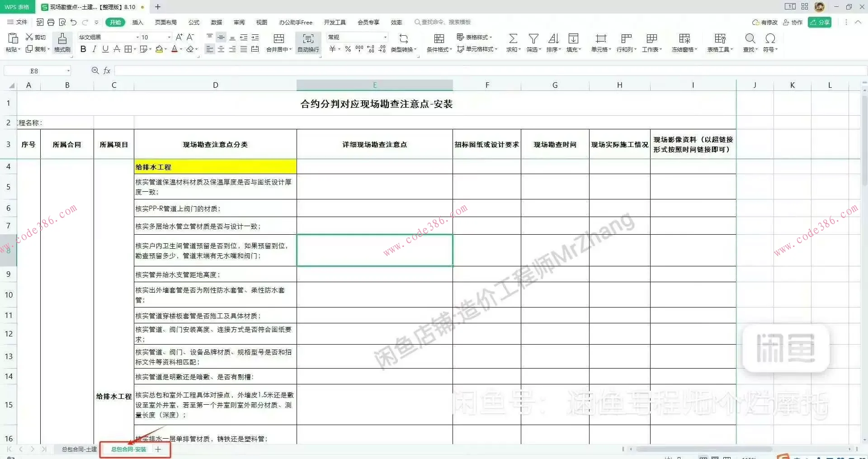Click the green Share (分享) button
Viewport: 868px width, 459px height.
pos(820,22)
